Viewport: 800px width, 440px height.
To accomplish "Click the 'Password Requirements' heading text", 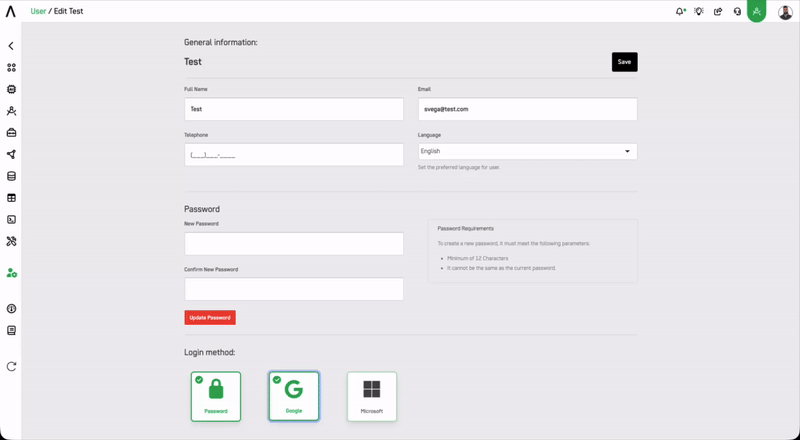I will (x=465, y=229).
